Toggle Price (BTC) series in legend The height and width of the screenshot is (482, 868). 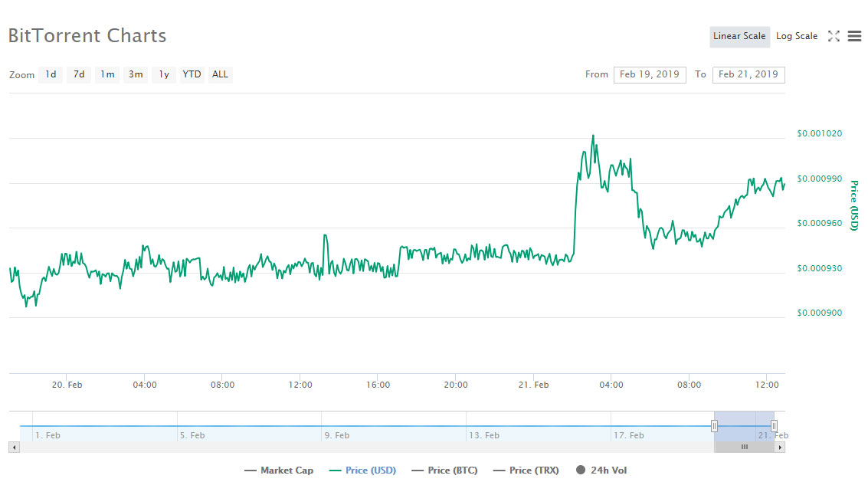[x=444, y=471]
